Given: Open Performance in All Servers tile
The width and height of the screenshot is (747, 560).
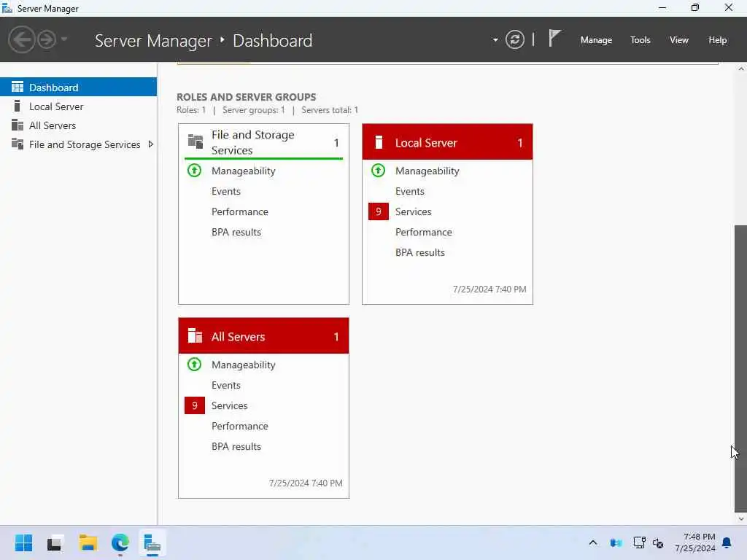Looking at the screenshot, I should [239, 426].
